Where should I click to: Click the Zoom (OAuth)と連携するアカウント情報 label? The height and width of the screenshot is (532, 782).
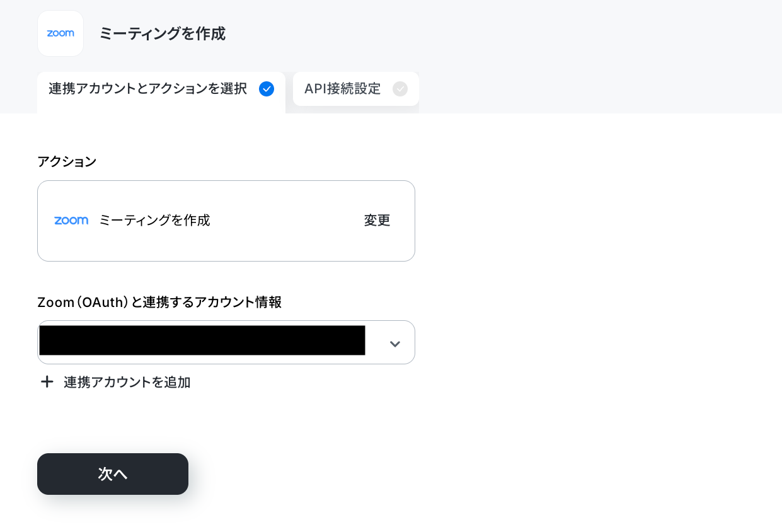(x=159, y=303)
